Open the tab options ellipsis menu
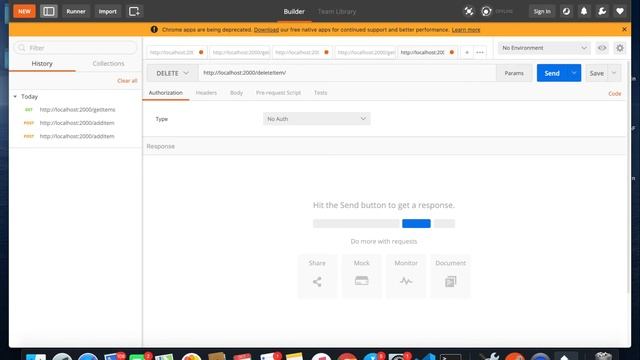The width and height of the screenshot is (640, 360). (480, 52)
